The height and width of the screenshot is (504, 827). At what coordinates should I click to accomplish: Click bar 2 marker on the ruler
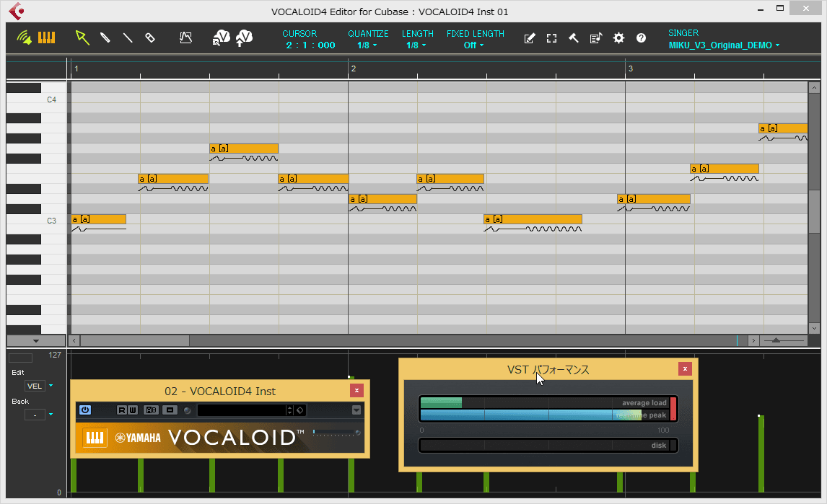(354, 68)
